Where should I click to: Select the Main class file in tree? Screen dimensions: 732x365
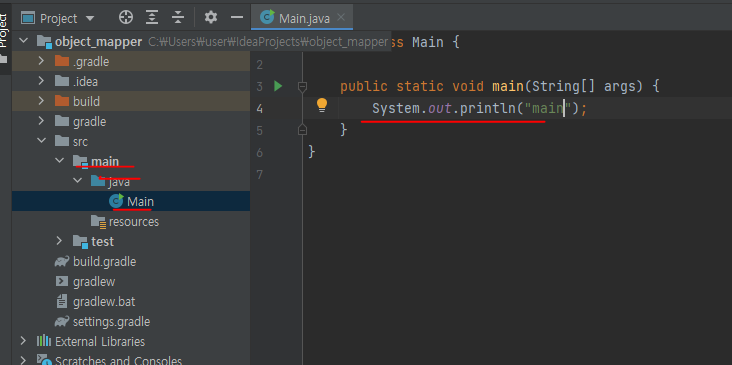pos(131,201)
